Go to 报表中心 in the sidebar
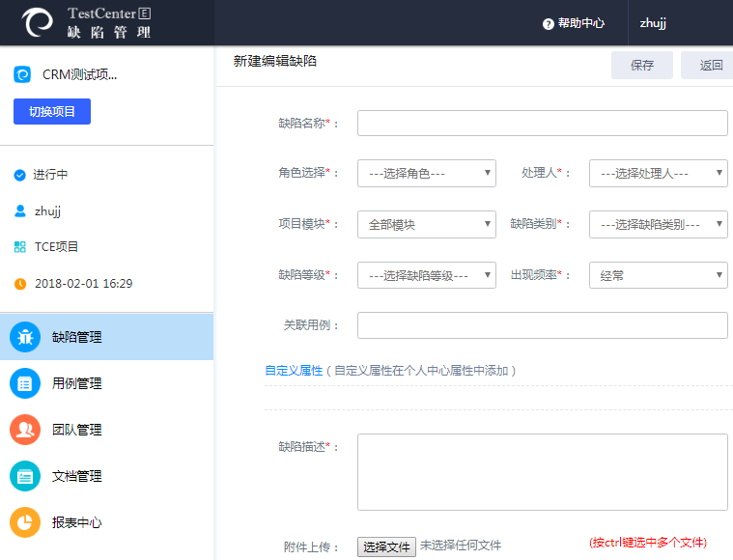This screenshot has width=733, height=560. coord(77,522)
